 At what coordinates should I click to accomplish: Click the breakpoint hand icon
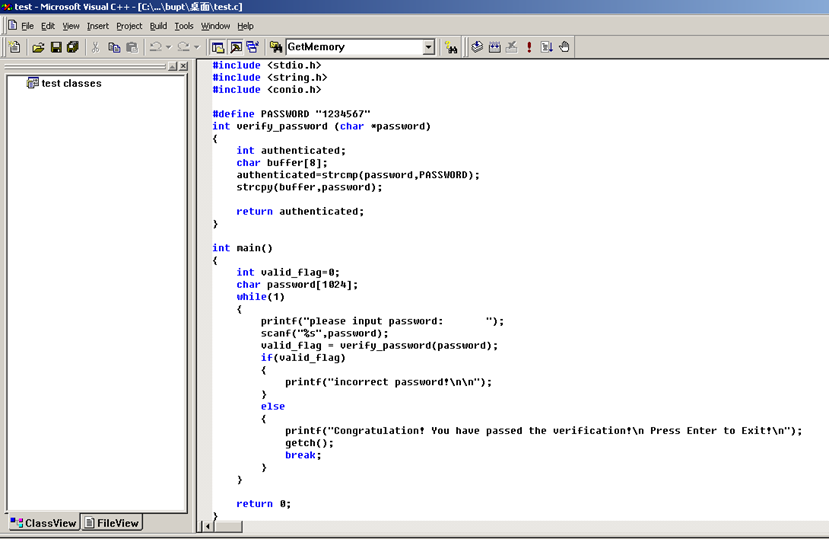(564, 47)
